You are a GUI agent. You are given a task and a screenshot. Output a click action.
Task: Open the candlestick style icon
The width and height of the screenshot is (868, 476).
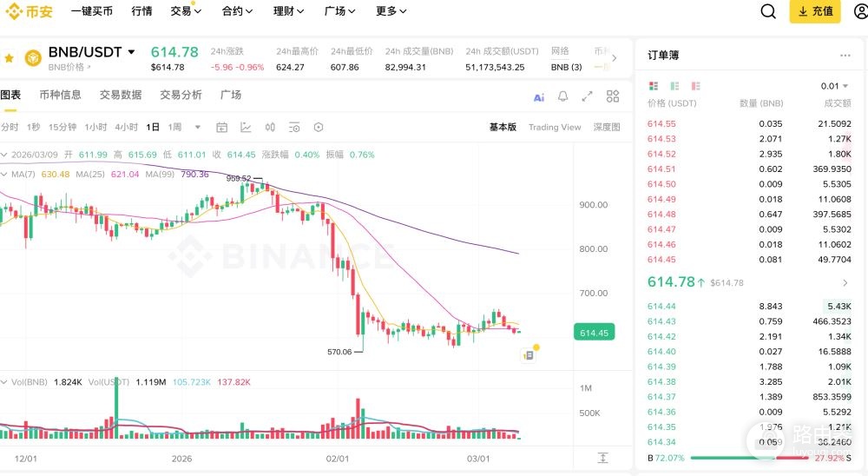(270, 128)
